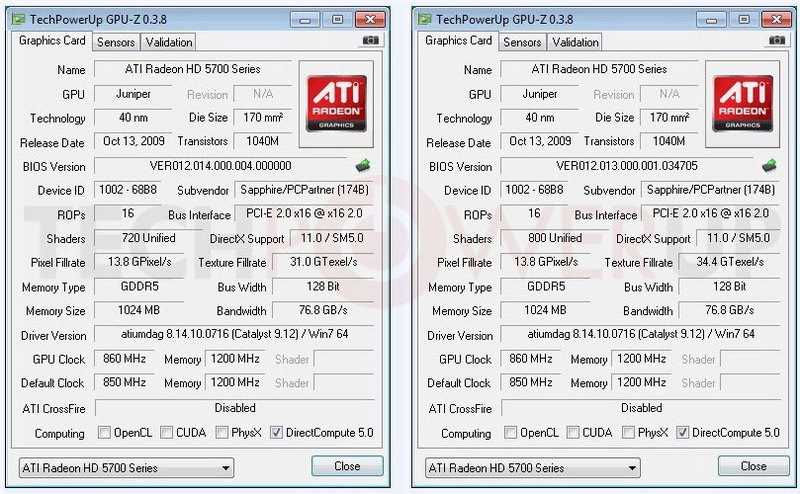
Task: Click BIOS version VER012.014.000.004.000000 field
Action: pos(221,166)
